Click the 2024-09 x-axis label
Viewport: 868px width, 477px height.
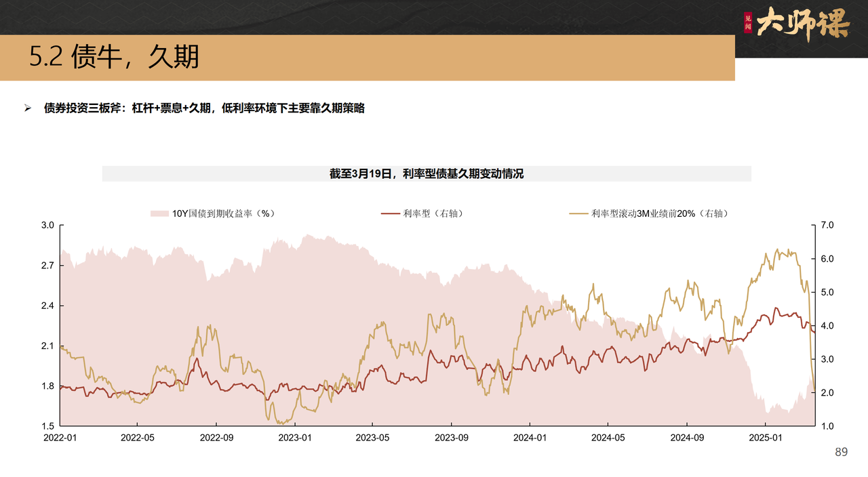pos(686,438)
